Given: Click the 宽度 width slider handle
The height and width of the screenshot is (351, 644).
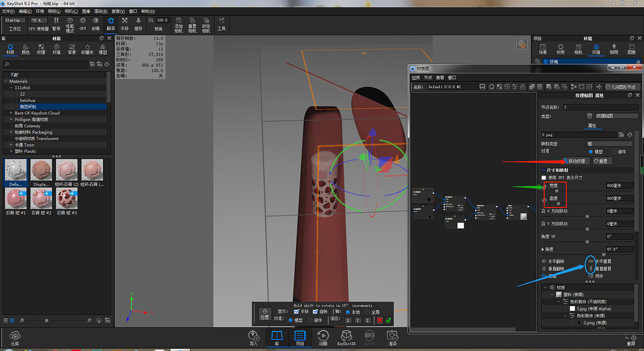Looking at the screenshot, I should (x=557, y=191).
